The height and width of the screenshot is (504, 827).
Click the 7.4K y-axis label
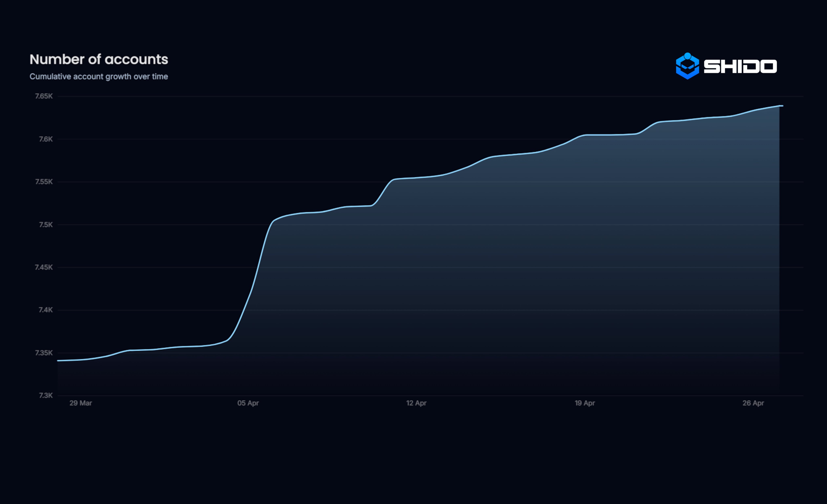pos(46,310)
